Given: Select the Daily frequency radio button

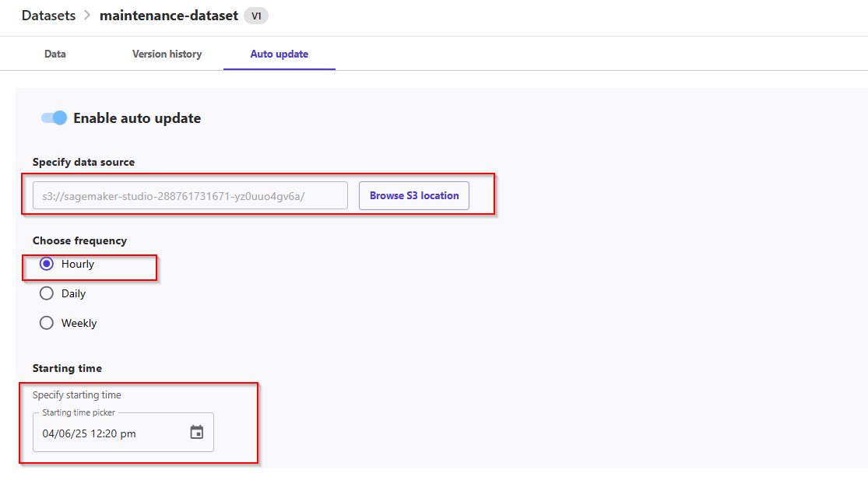Looking at the screenshot, I should pyautogui.click(x=47, y=293).
